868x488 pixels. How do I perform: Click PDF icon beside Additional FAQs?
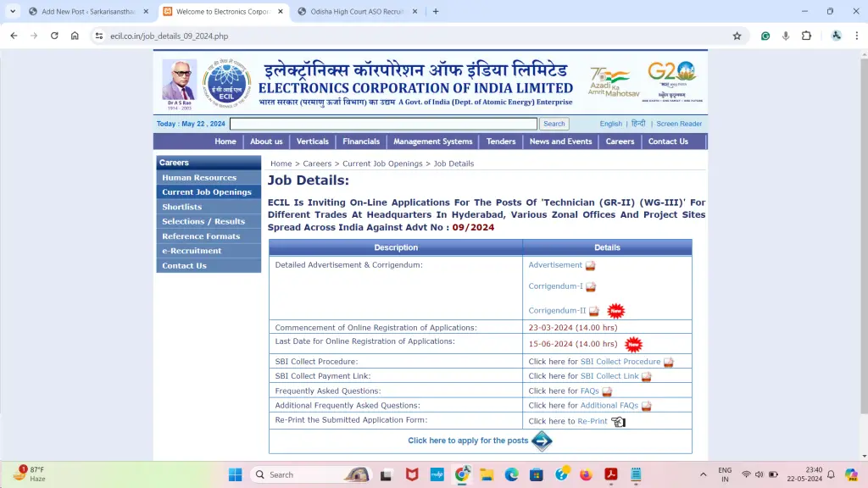pyautogui.click(x=647, y=406)
